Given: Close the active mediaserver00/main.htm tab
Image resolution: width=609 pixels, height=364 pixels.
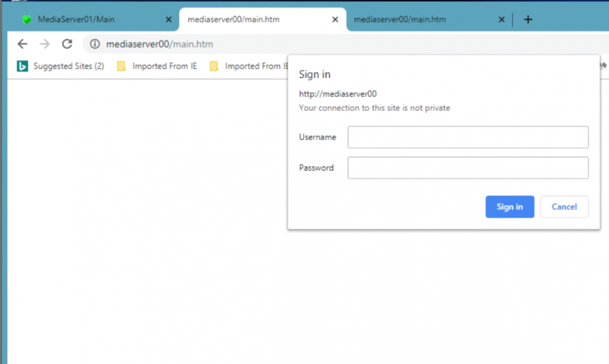Looking at the screenshot, I should 335,19.
